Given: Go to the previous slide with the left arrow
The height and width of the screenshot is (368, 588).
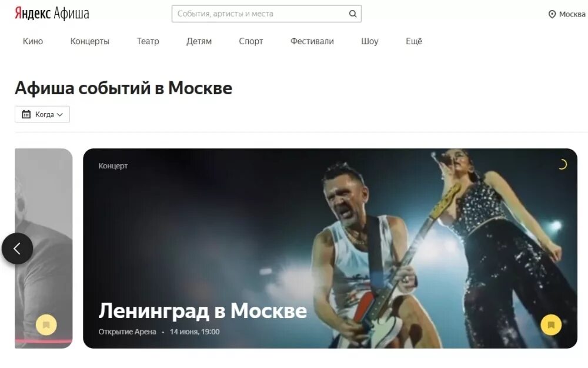Looking at the screenshot, I should [17, 248].
